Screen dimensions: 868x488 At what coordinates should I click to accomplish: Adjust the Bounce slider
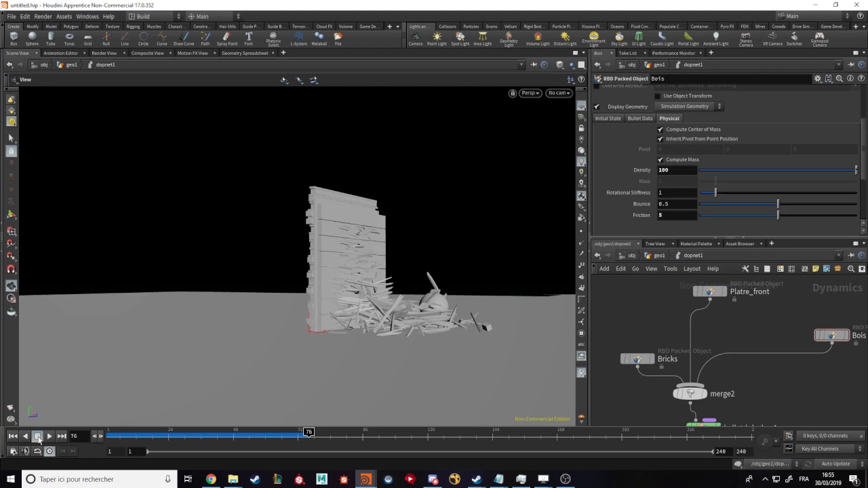point(778,204)
